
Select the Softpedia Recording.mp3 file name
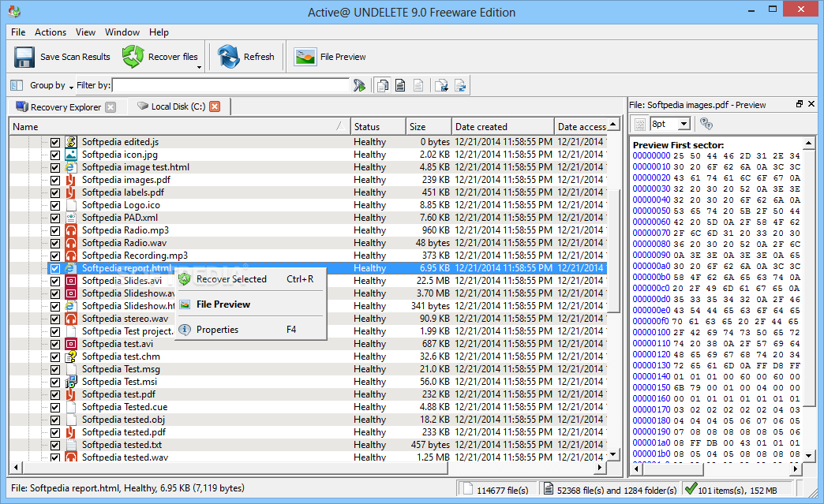point(134,256)
